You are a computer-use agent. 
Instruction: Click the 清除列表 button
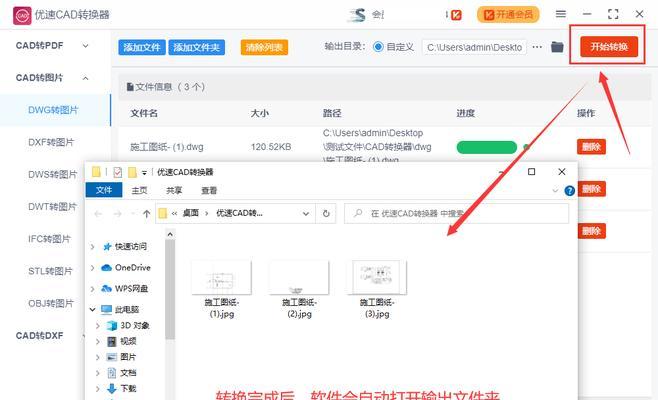pyautogui.click(x=264, y=47)
